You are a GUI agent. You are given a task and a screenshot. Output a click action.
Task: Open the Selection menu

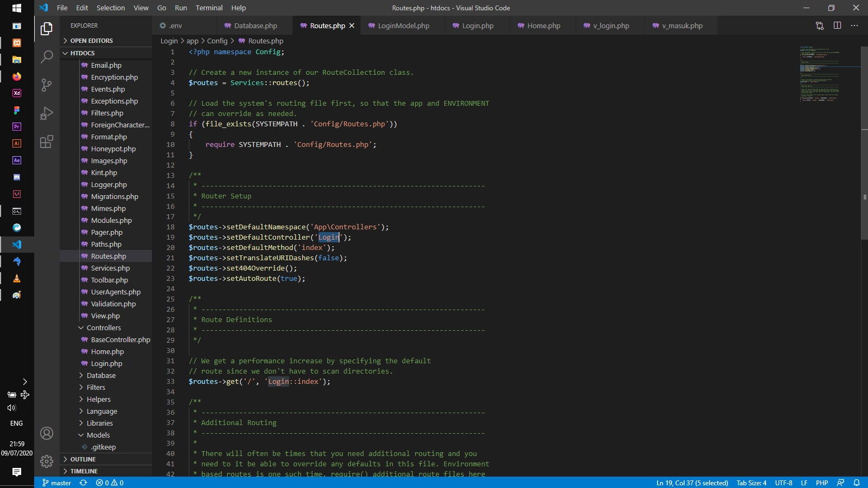point(111,8)
